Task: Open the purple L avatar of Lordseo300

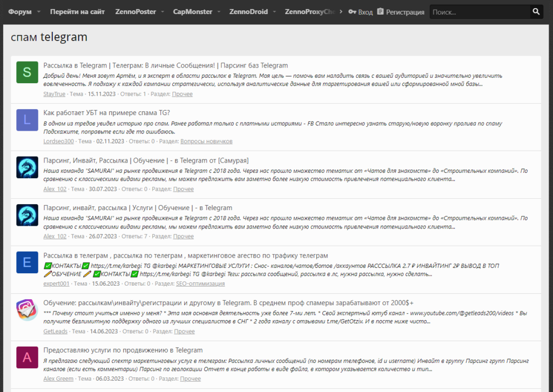Action: 27,120
